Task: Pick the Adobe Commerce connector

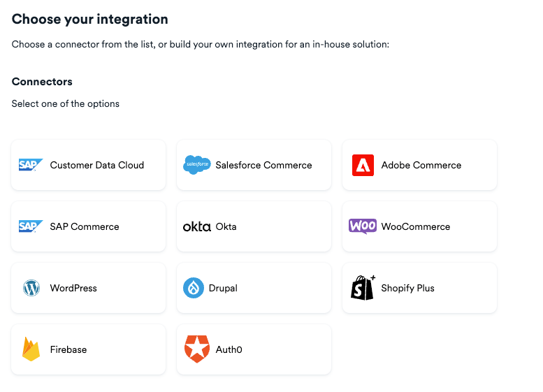Action: click(419, 165)
